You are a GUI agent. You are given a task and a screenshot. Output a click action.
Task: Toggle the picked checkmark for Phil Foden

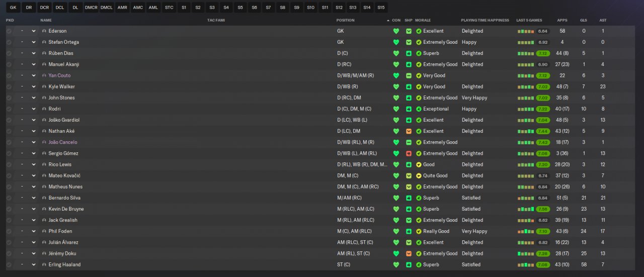click(x=9, y=231)
